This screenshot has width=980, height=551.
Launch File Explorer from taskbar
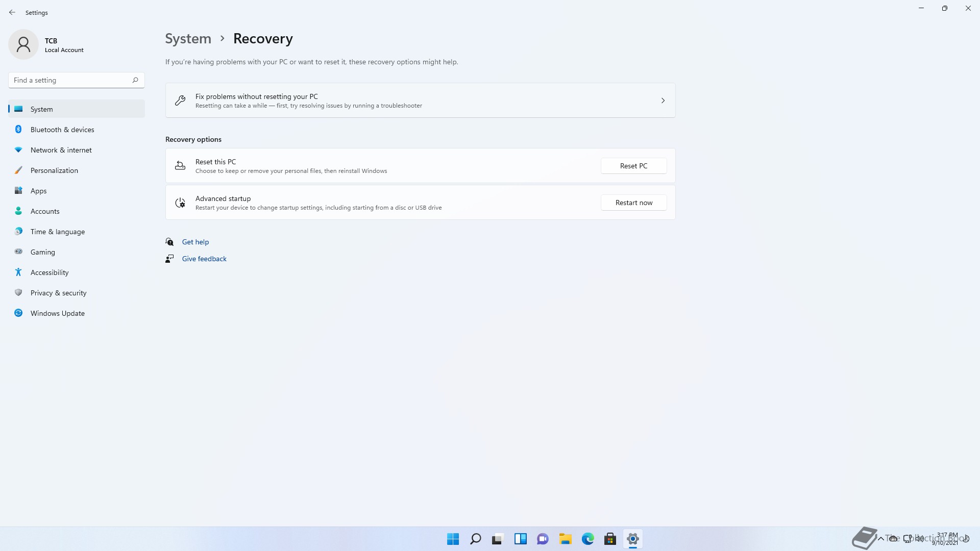coord(565,539)
